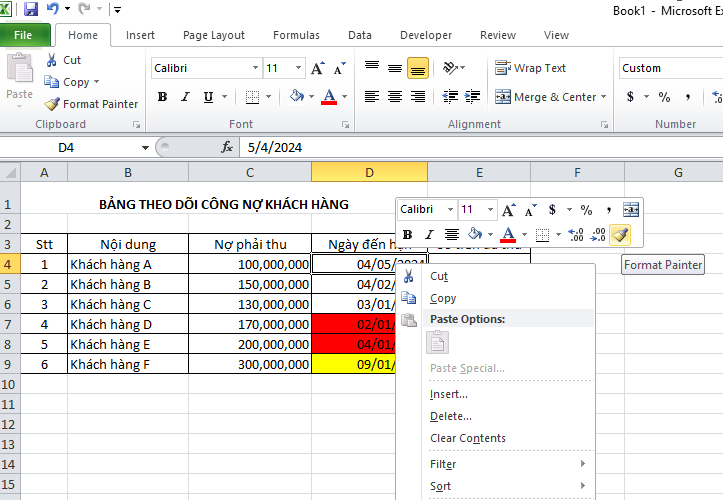Open Font group dialog launcher

345,125
